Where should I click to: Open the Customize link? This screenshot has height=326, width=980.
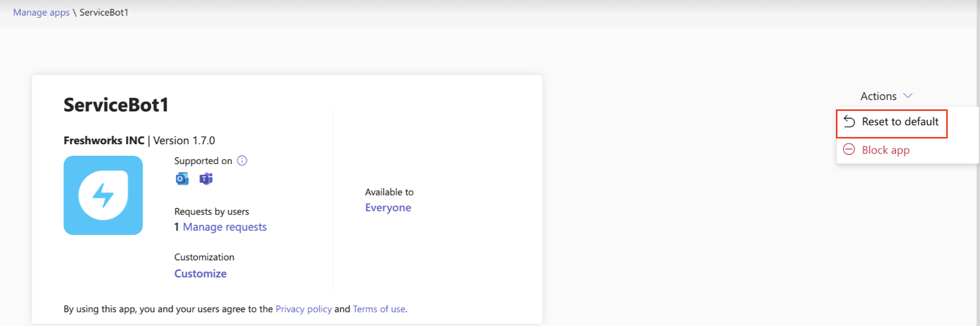(200, 273)
